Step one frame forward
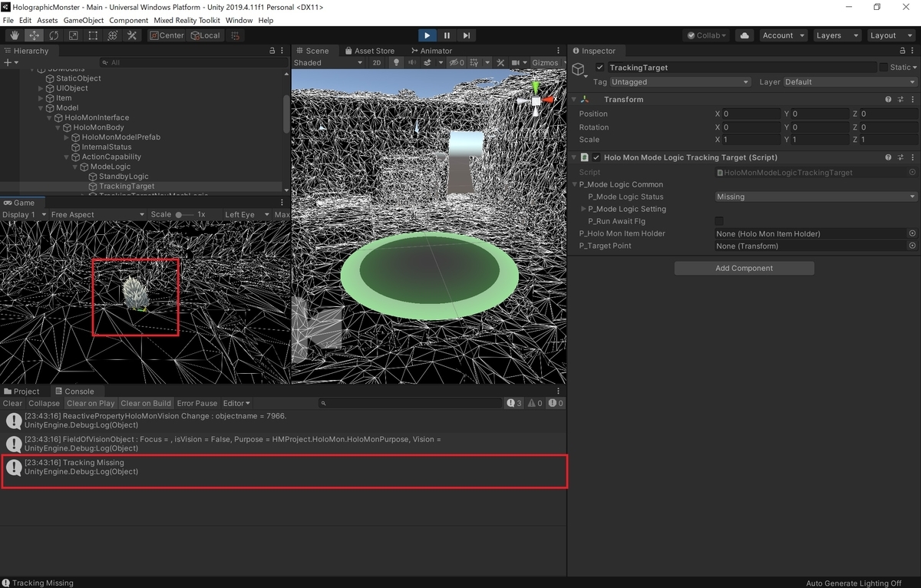 tap(466, 35)
